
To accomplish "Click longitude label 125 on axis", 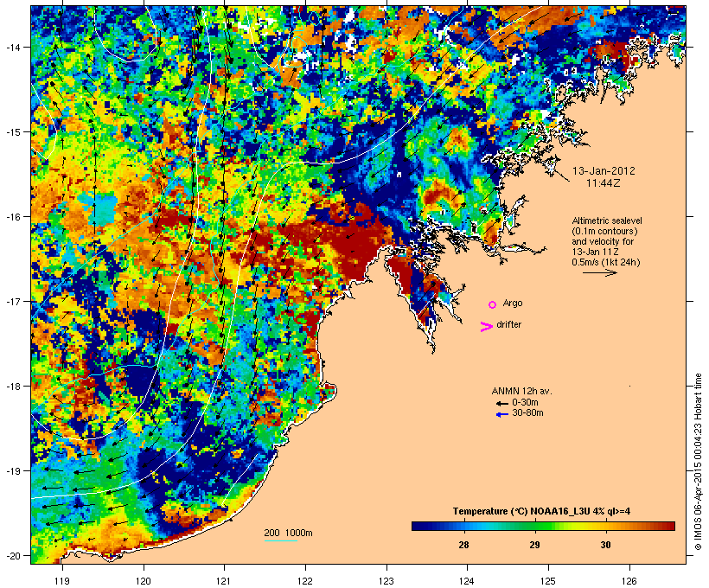I will coord(548,581).
